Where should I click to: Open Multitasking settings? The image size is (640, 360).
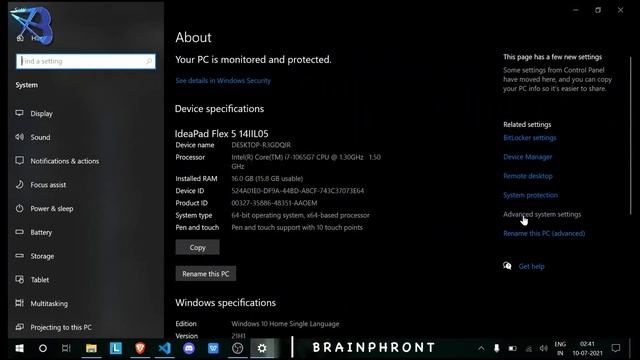pyautogui.click(x=49, y=303)
